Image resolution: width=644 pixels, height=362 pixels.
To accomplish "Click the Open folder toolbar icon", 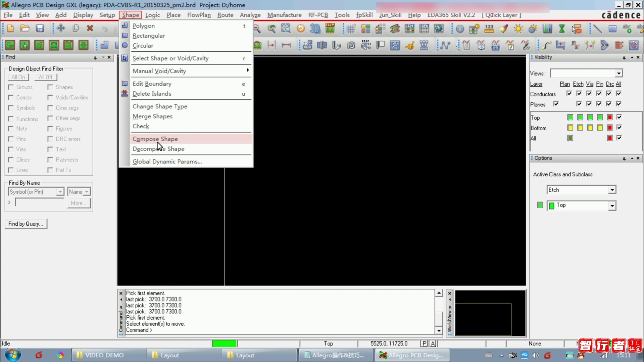I will pyautogui.click(x=25, y=29).
